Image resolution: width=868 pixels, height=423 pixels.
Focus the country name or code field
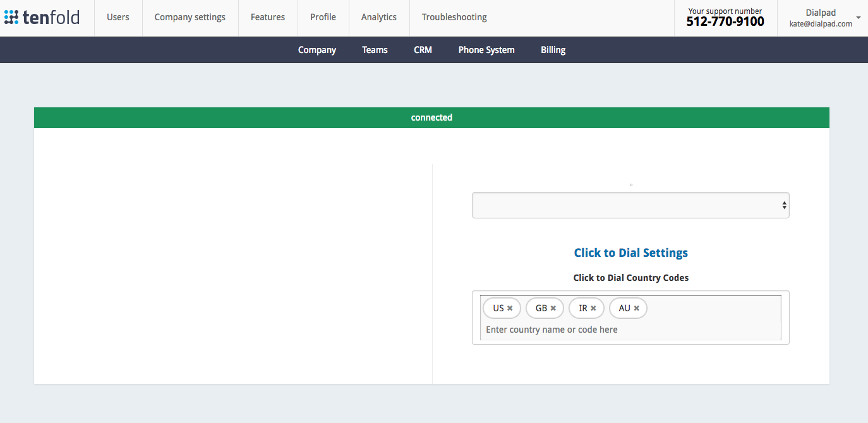[630, 330]
